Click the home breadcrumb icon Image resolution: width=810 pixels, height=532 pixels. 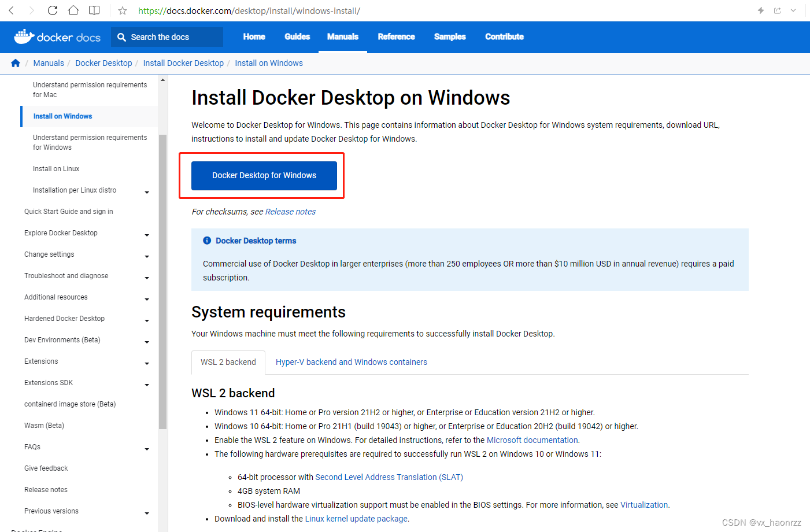click(x=15, y=63)
